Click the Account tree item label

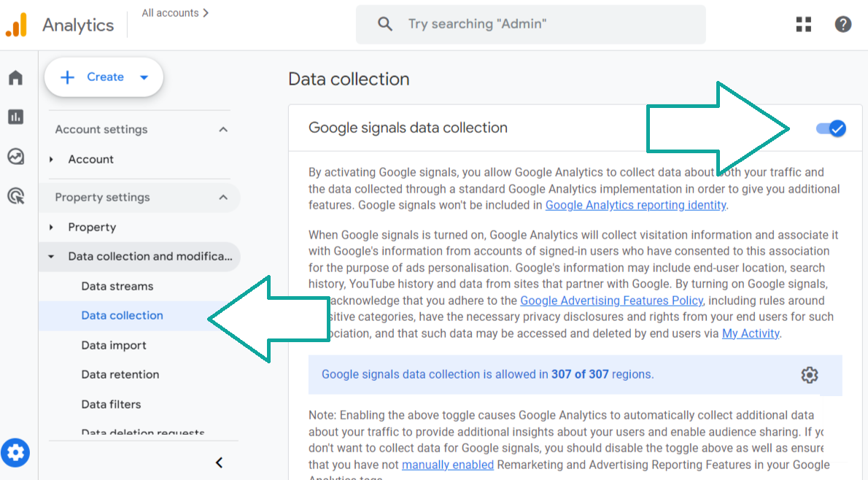(x=90, y=160)
